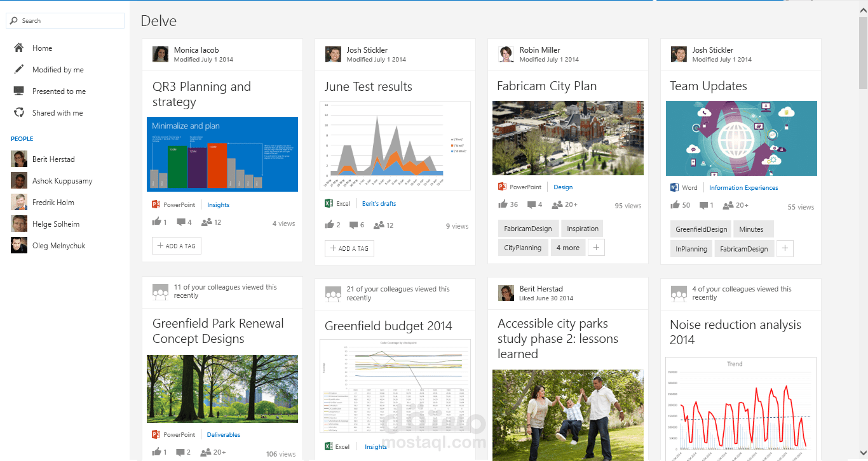This screenshot has width=868, height=461.
Task: Like the Greenfield Park Renewal card
Action: 157,452
